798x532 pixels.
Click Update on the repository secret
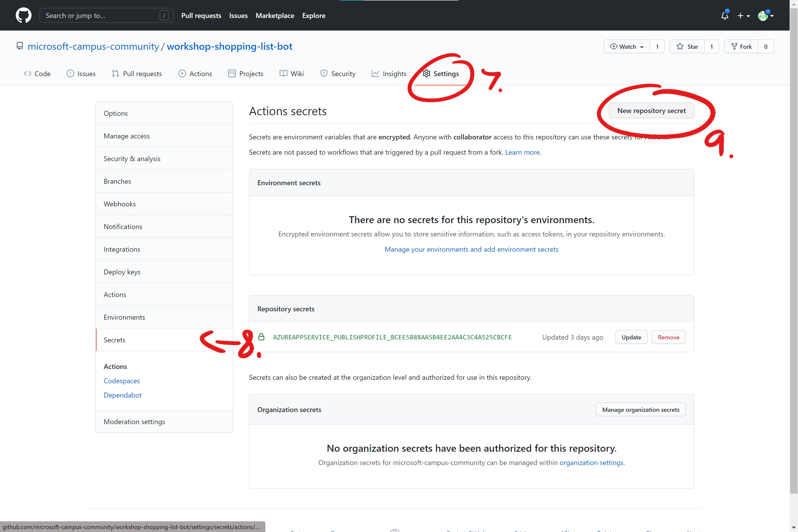point(631,337)
